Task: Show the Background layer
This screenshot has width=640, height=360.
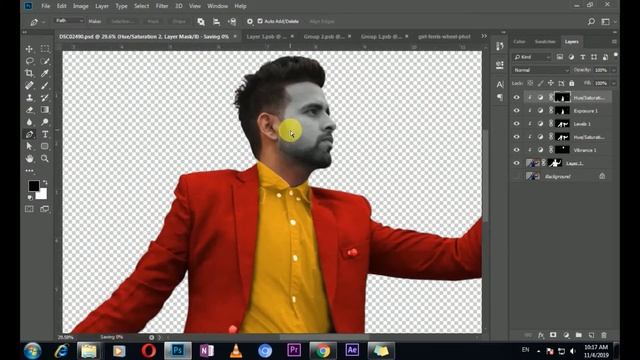Action: pos(516,176)
